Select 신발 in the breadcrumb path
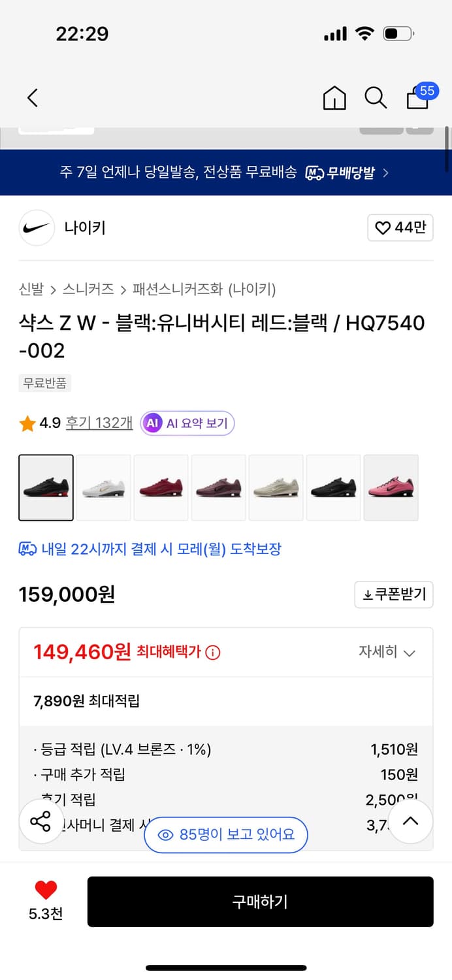The height and width of the screenshot is (980, 452). point(27,289)
